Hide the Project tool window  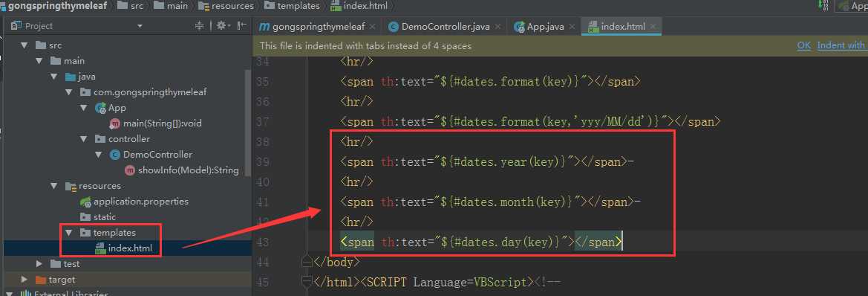(x=241, y=25)
